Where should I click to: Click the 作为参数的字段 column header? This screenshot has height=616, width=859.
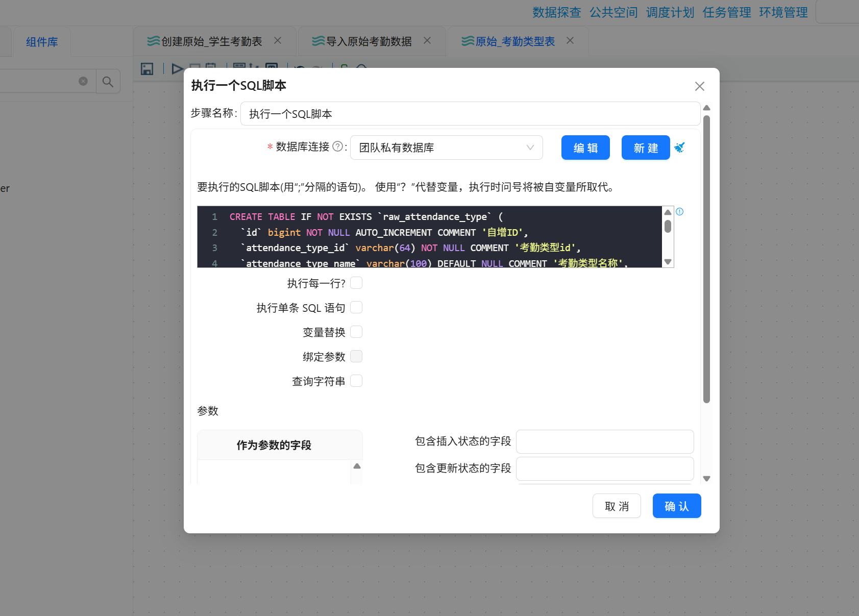[x=280, y=445]
